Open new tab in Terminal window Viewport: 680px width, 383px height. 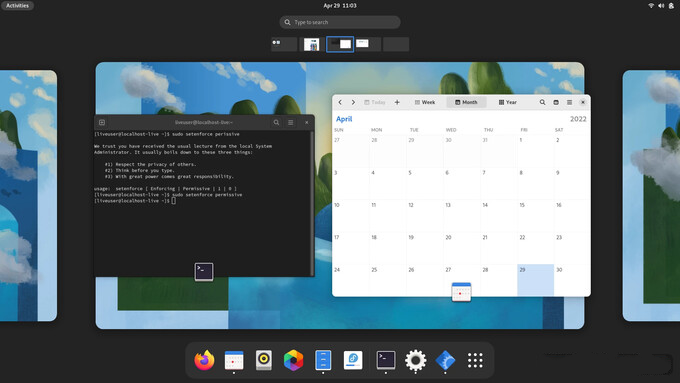(x=102, y=123)
